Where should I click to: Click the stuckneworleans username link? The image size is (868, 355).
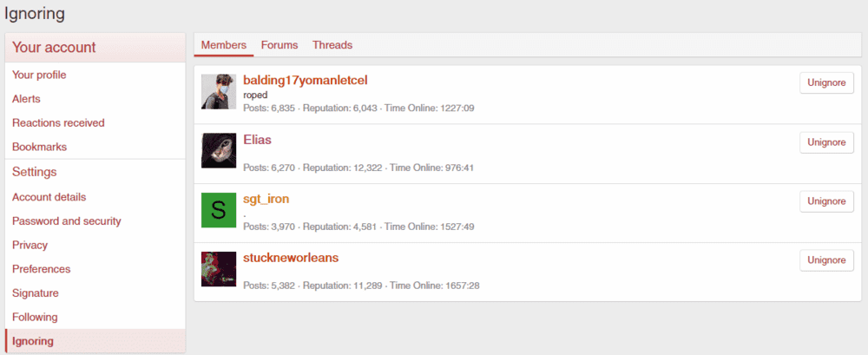point(291,258)
